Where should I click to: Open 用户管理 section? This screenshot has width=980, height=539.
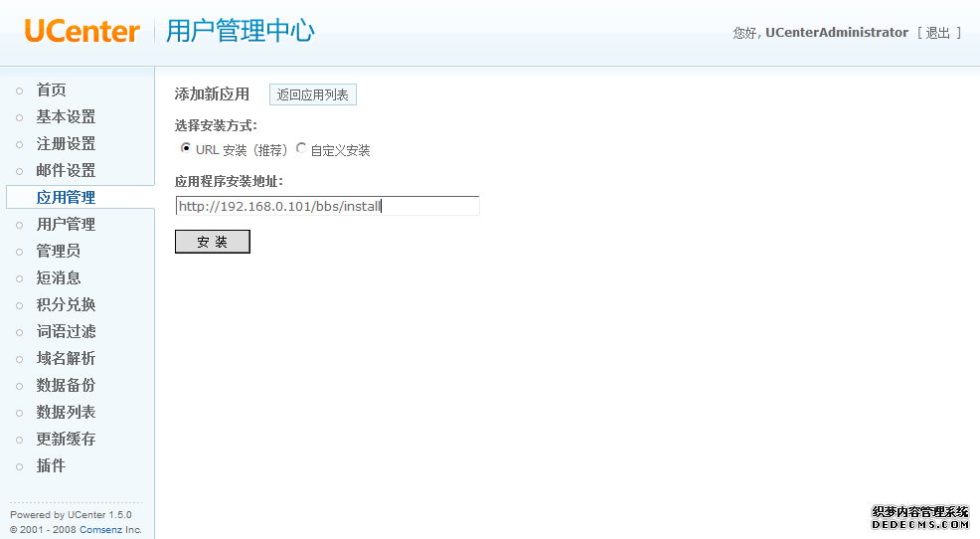tap(66, 225)
